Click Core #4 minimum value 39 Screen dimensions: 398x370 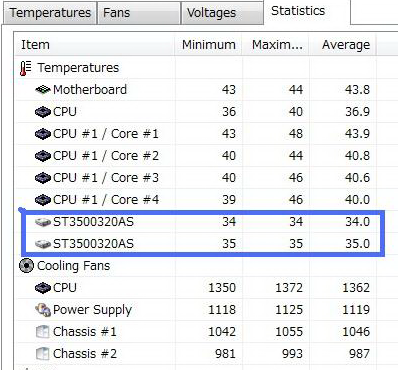point(229,200)
